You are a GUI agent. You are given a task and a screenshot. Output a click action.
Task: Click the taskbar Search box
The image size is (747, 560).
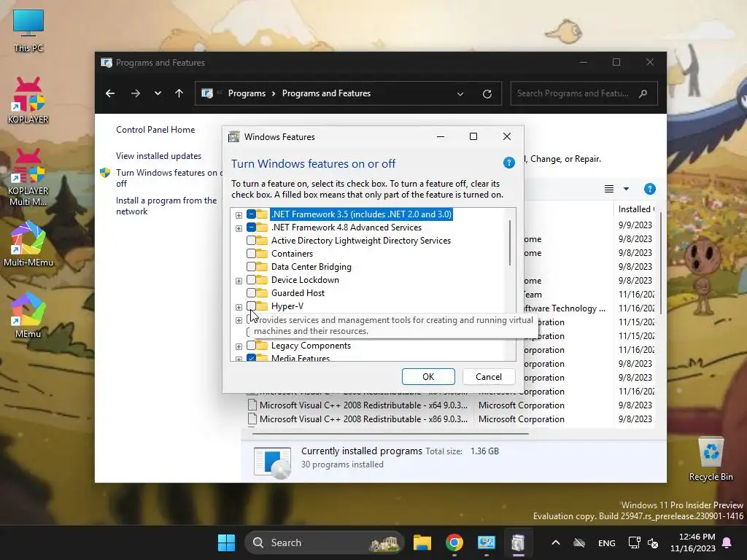(324, 542)
